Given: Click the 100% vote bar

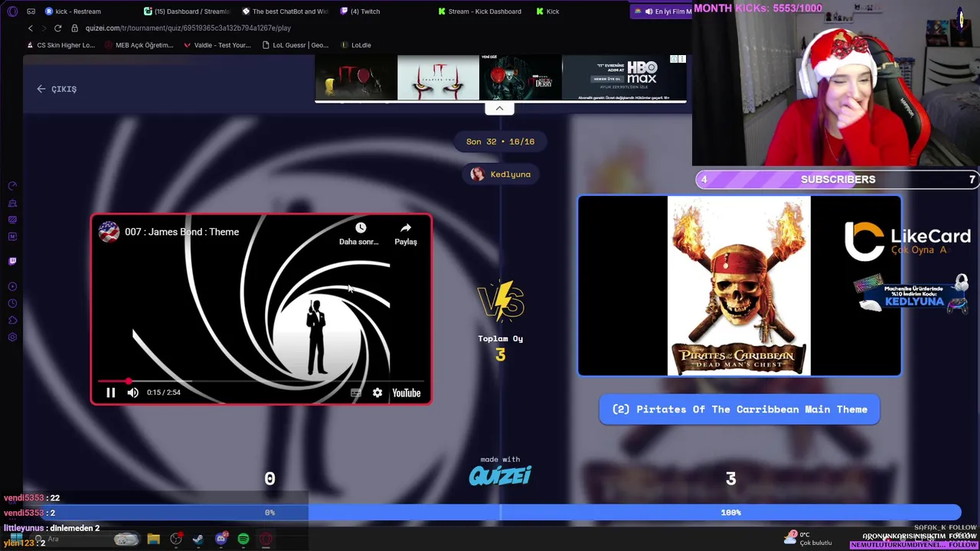Looking at the screenshot, I should pyautogui.click(x=730, y=512).
